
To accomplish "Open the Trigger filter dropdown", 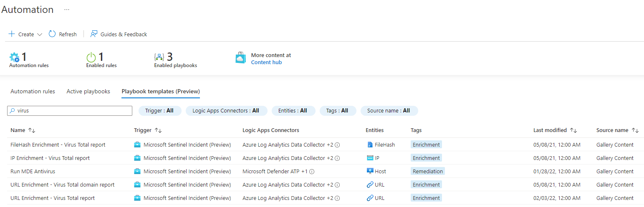I will [x=159, y=111].
